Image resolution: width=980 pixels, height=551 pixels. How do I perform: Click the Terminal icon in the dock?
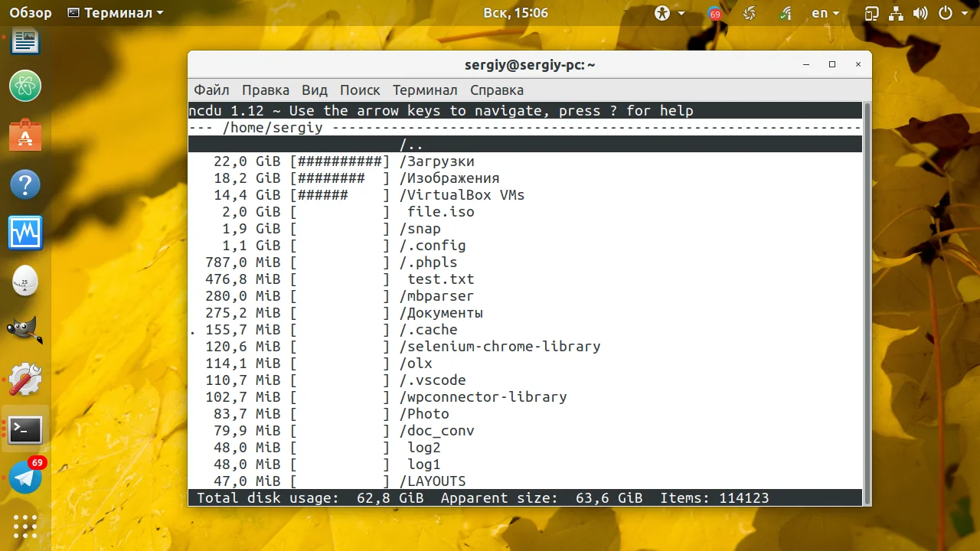tap(25, 430)
